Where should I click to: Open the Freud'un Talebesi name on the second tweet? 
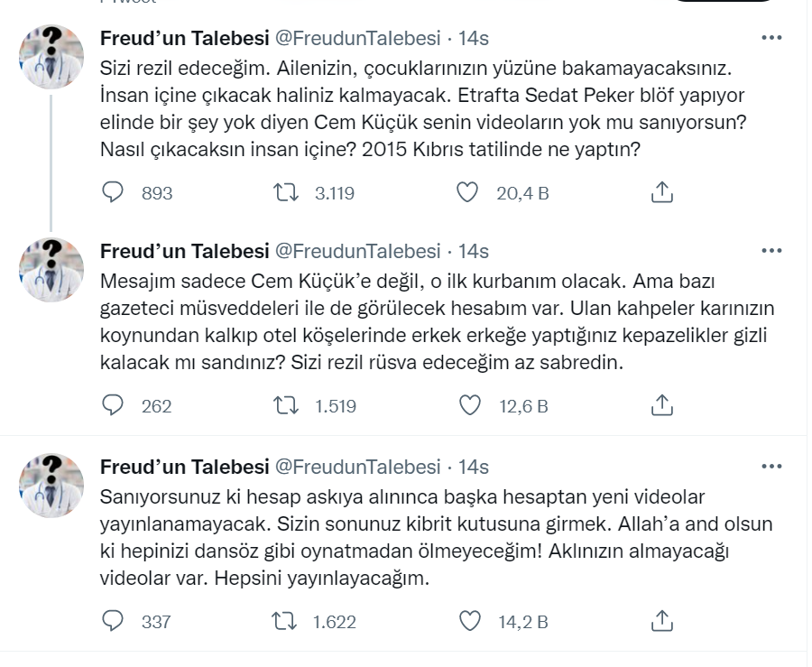(x=184, y=251)
